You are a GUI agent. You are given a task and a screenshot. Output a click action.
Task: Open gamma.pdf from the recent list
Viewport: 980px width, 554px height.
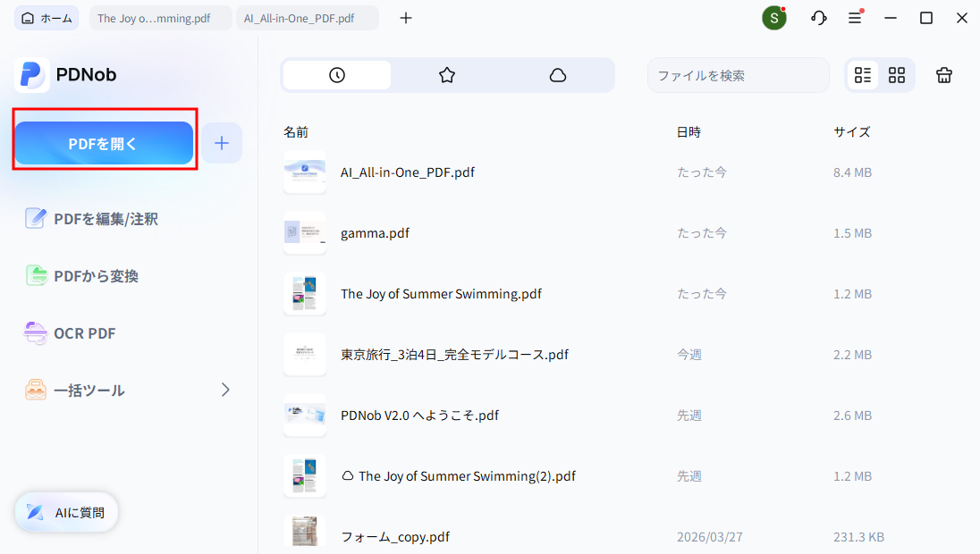(x=375, y=232)
